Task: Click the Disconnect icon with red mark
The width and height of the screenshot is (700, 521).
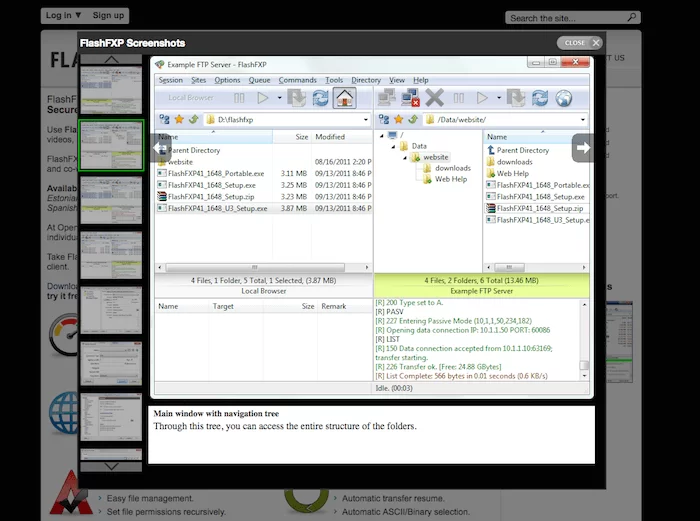Action: pyautogui.click(x=410, y=98)
